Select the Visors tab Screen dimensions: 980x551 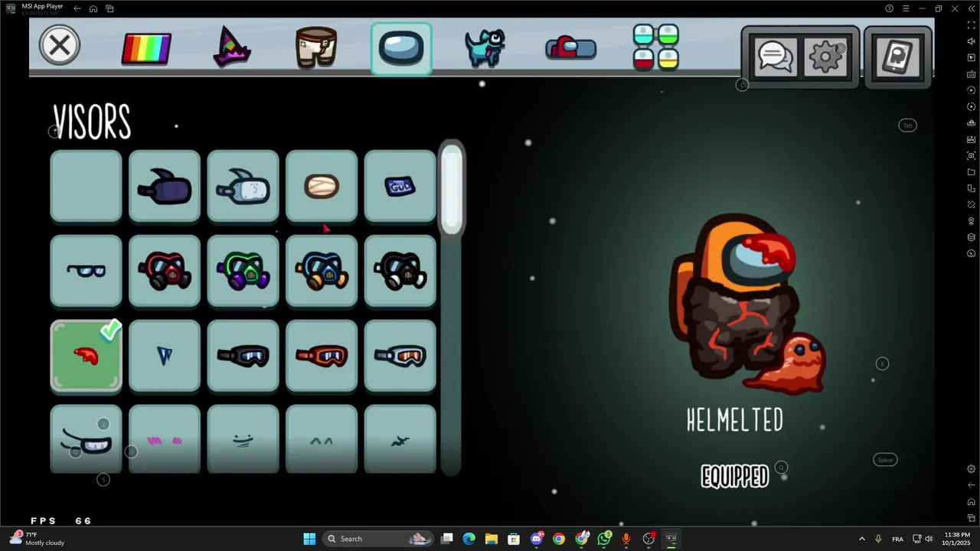tap(401, 48)
